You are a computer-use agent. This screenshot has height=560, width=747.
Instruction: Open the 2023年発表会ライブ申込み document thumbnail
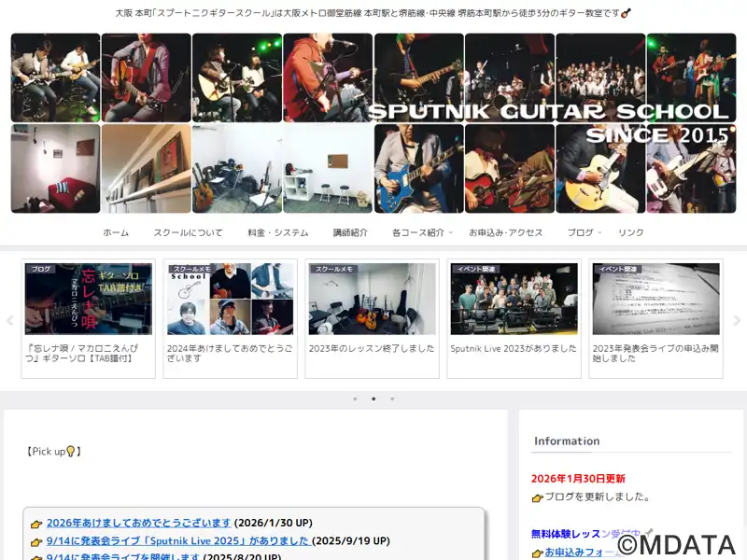click(656, 299)
